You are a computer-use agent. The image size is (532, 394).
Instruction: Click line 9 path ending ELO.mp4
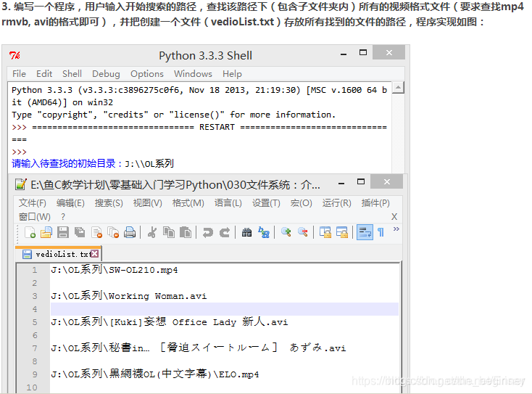pos(154,374)
